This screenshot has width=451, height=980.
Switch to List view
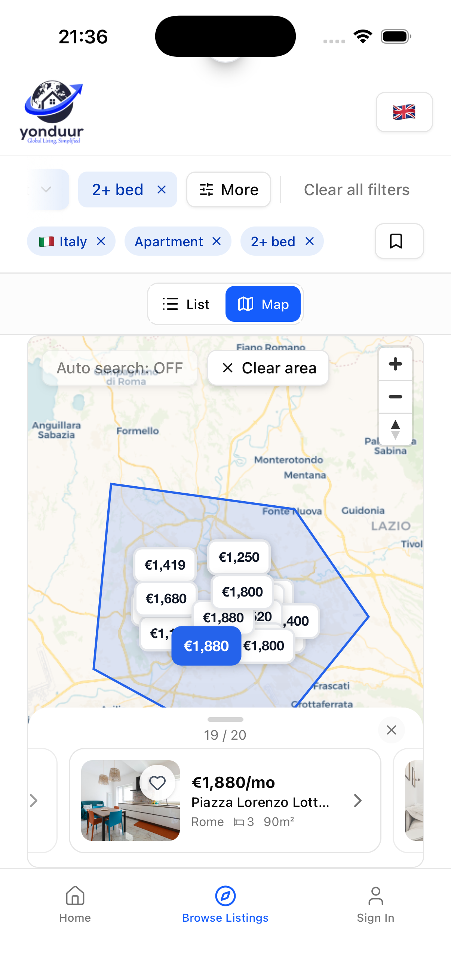[187, 304]
